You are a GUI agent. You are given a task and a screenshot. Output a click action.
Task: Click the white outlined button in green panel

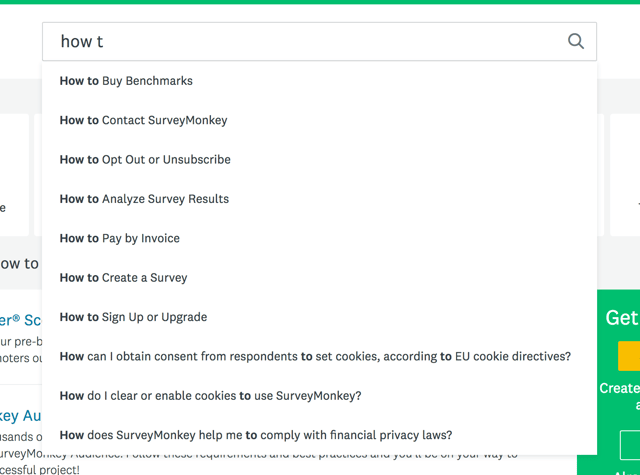(630, 445)
